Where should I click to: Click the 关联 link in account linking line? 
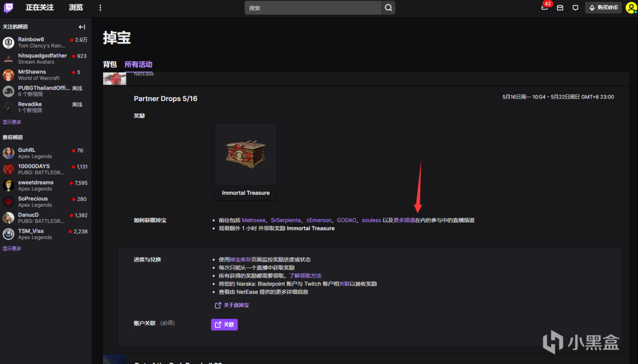(344, 284)
